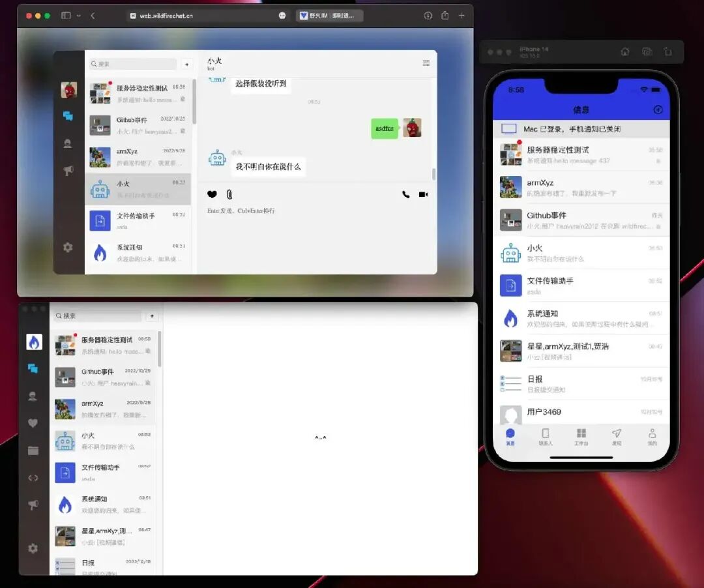Screen dimensions: 704x588
Task: Open contacts icon in the desktop app sidebar
Action: pos(33,396)
